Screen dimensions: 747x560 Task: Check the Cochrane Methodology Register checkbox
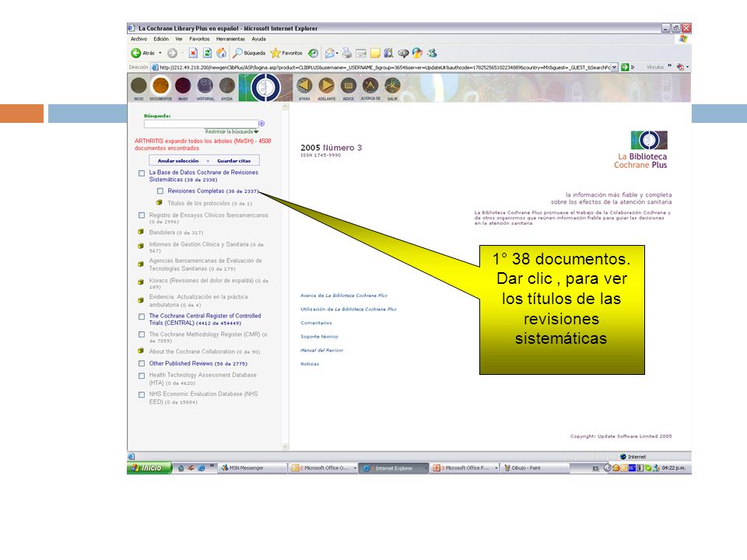point(142,334)
